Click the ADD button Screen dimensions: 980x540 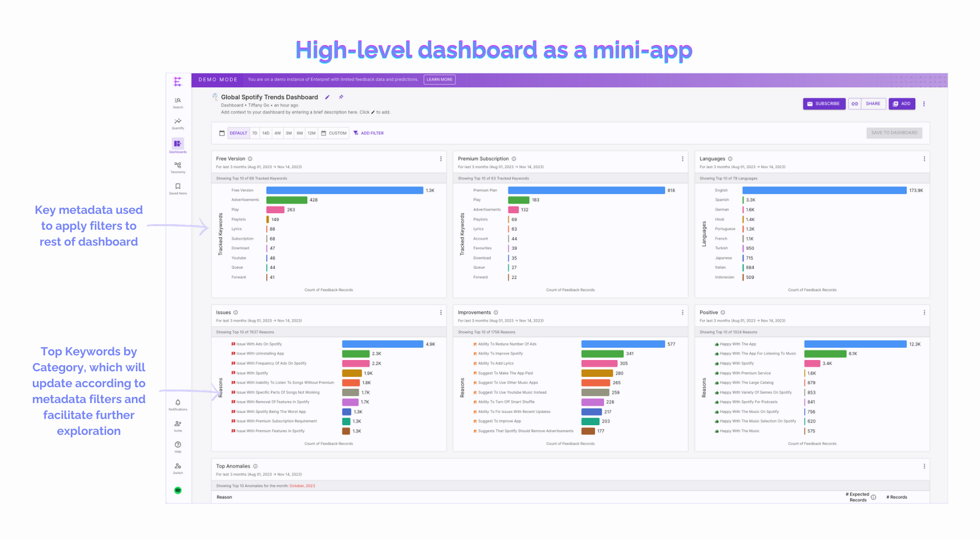[x=902, y=104]
